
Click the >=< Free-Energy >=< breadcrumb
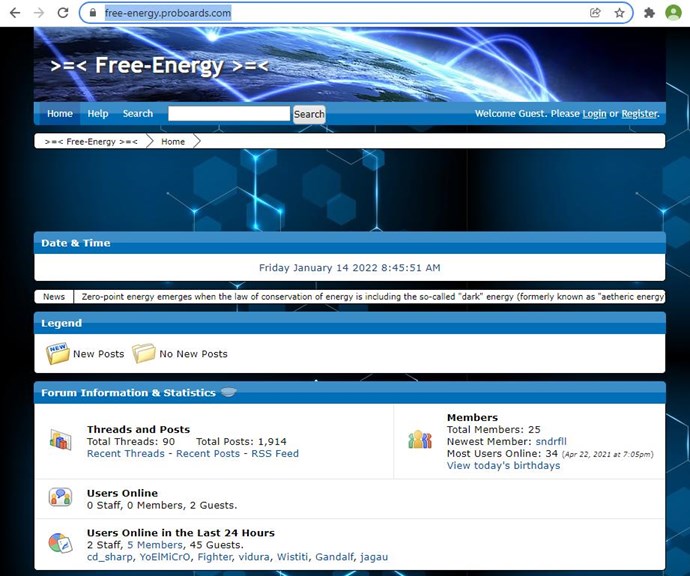91,141
